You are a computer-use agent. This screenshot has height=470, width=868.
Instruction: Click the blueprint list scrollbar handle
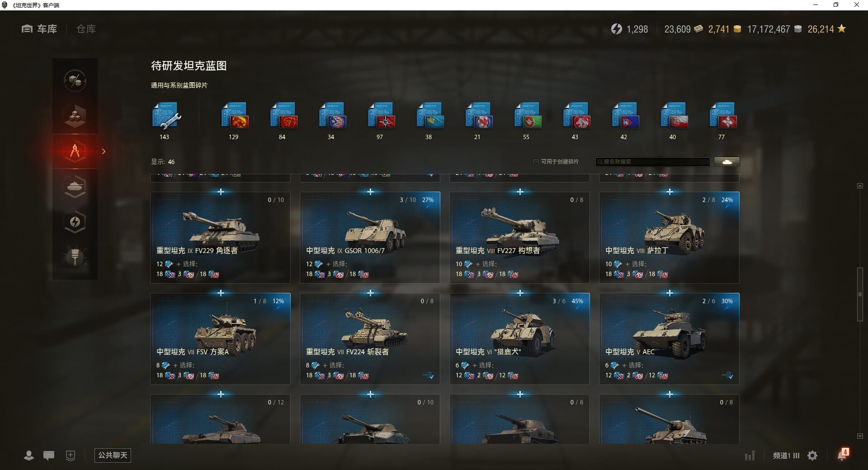(860, 294)
